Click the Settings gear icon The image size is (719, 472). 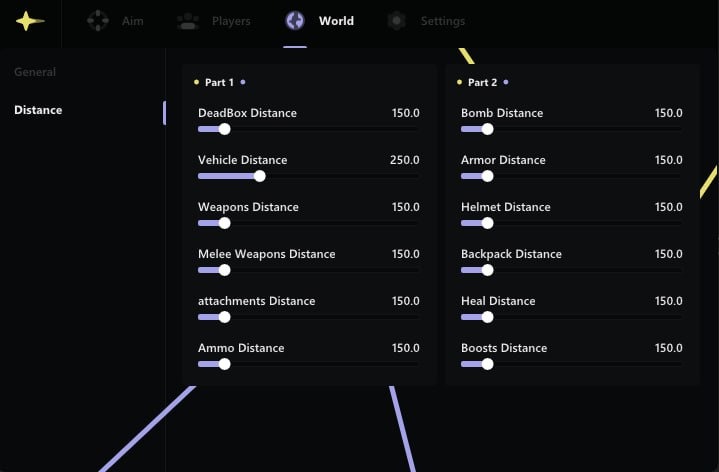point(397,21)
